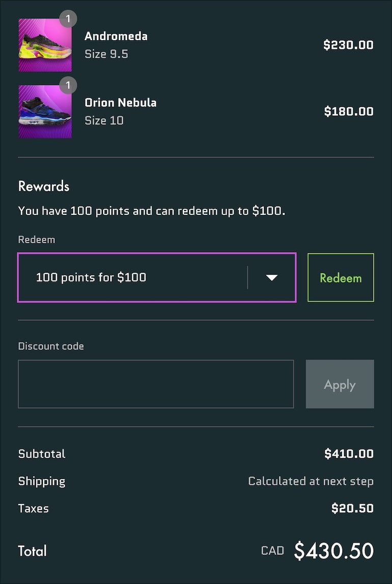Expand the rewards dropdown arrow

coord(272,277)
